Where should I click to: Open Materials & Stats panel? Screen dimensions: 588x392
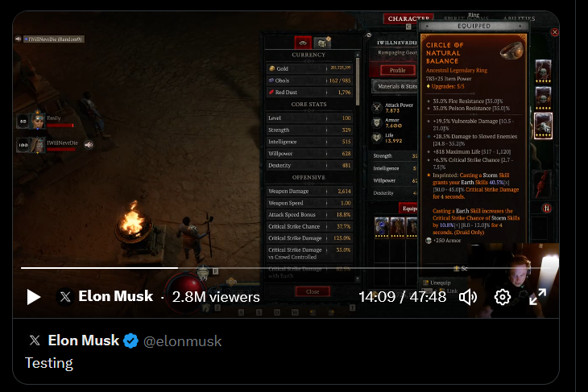click(x=395, y=86)
